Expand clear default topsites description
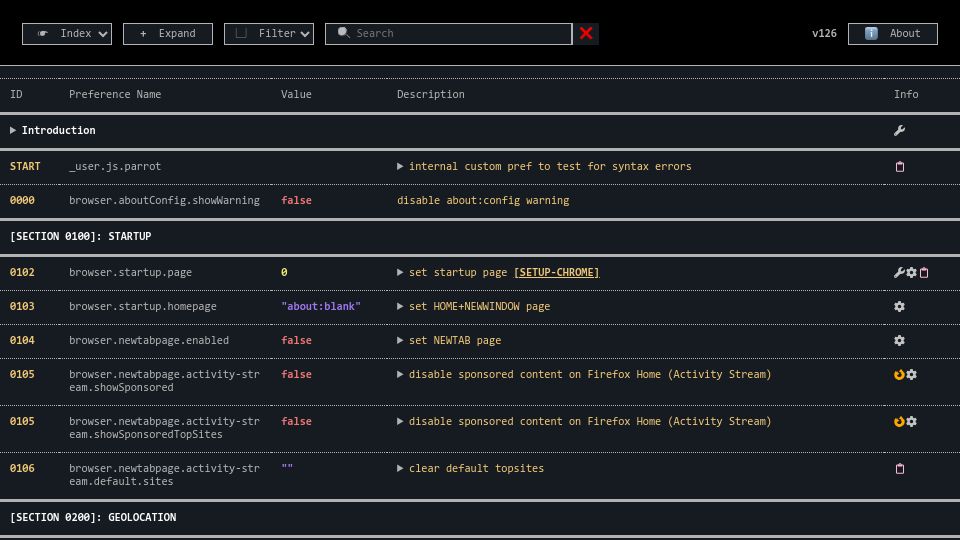This screenshot has width=960, height=540. tap(400, 468)
